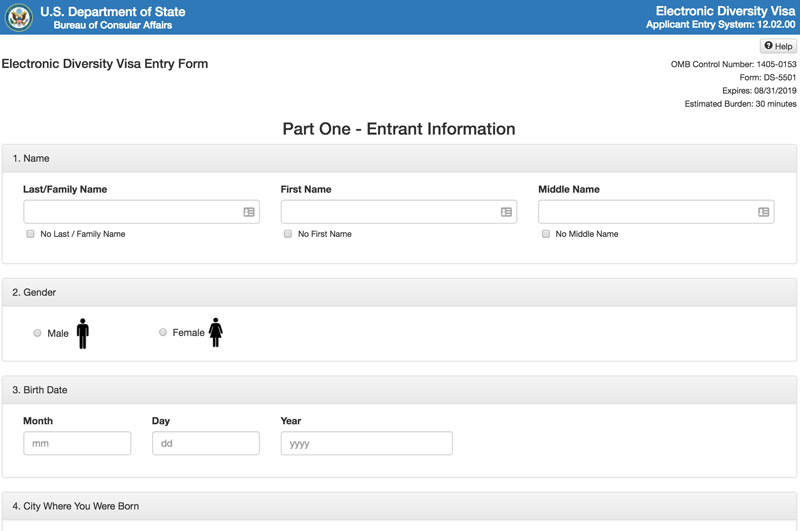Choose the Female radio button
This screenshot has height=531, width=800.
(x=163, y=333)
